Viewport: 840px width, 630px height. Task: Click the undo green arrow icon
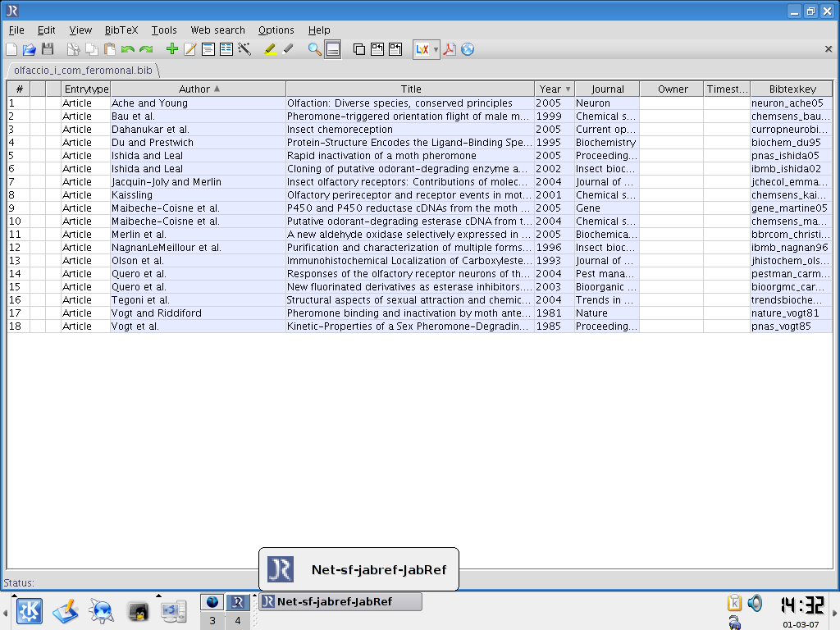tap(128, 49)
